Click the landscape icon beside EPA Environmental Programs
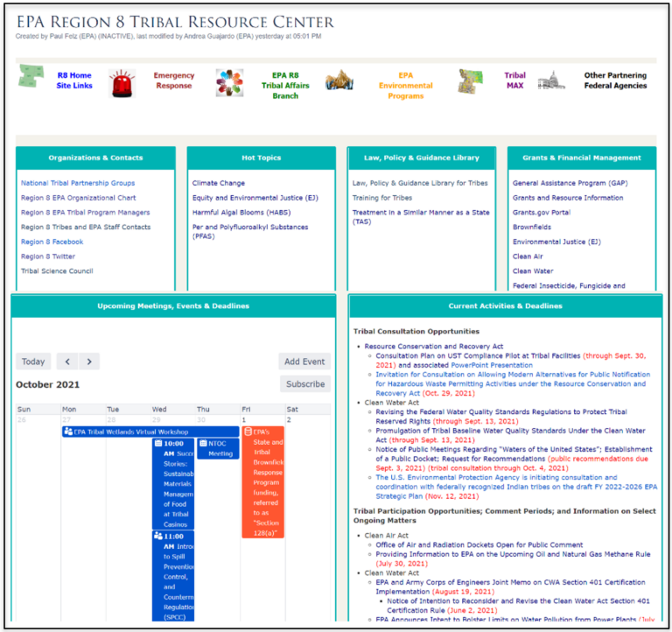The height and width of the screenshot is (632, 672). click(x=339, y=81)
